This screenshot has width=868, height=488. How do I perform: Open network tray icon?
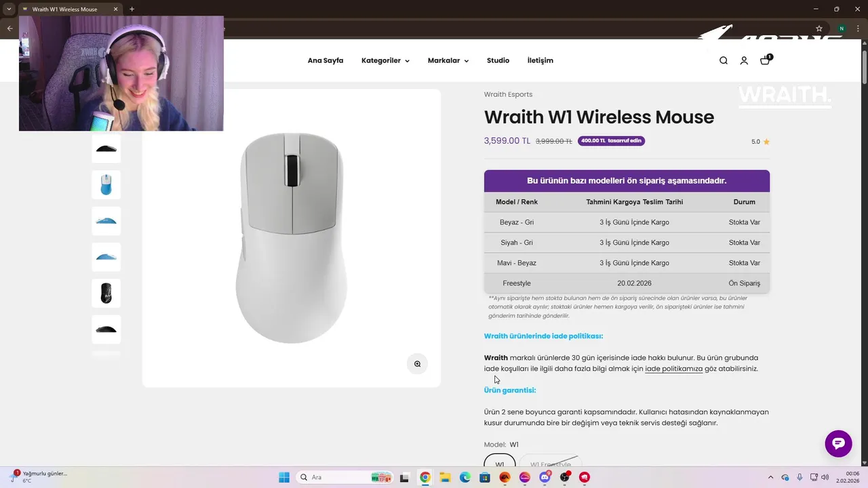tap(814, 477)
